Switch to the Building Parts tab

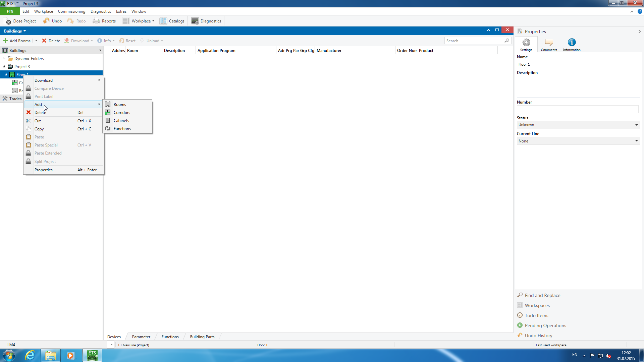pyautogui.click(x=202, y=337)
